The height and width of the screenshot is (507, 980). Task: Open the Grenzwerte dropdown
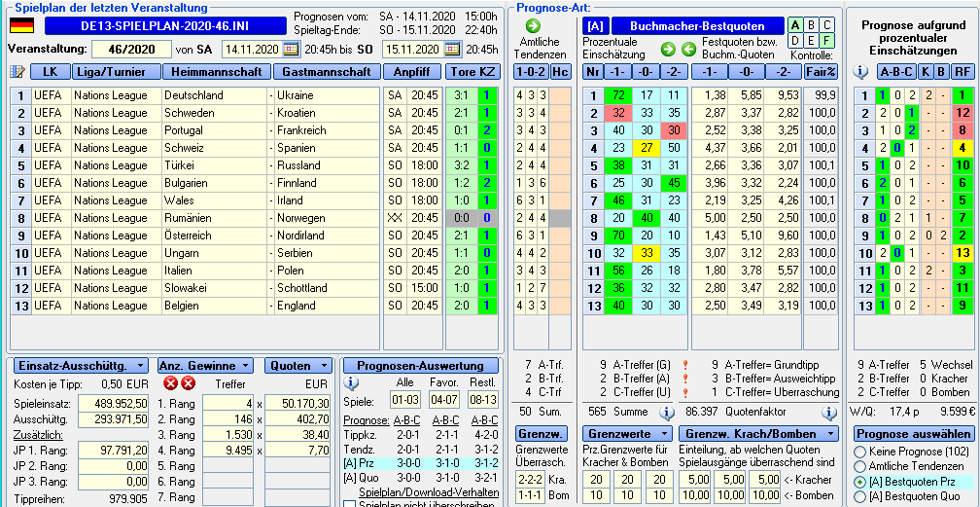click(627, 434)
